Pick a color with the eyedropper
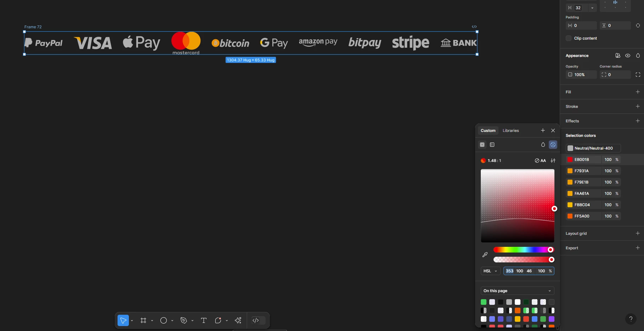 (485, 255)
